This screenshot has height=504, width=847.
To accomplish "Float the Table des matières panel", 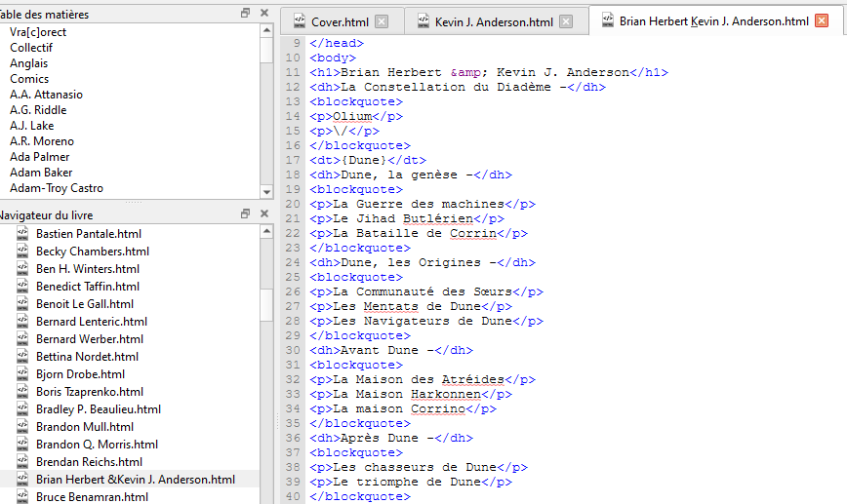I will tap(245, 13).
